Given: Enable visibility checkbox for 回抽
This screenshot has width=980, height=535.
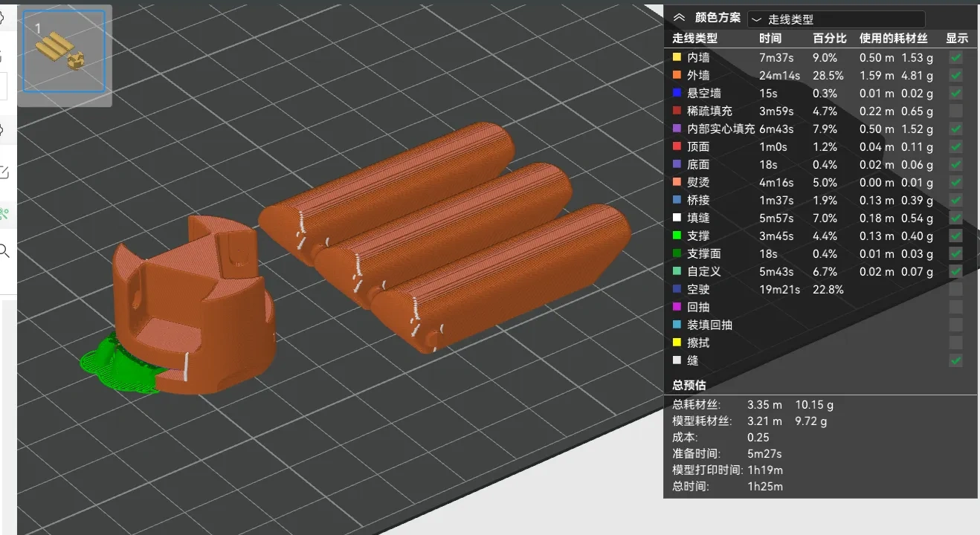Looking at the screenshot, I should tap(956, 307).
